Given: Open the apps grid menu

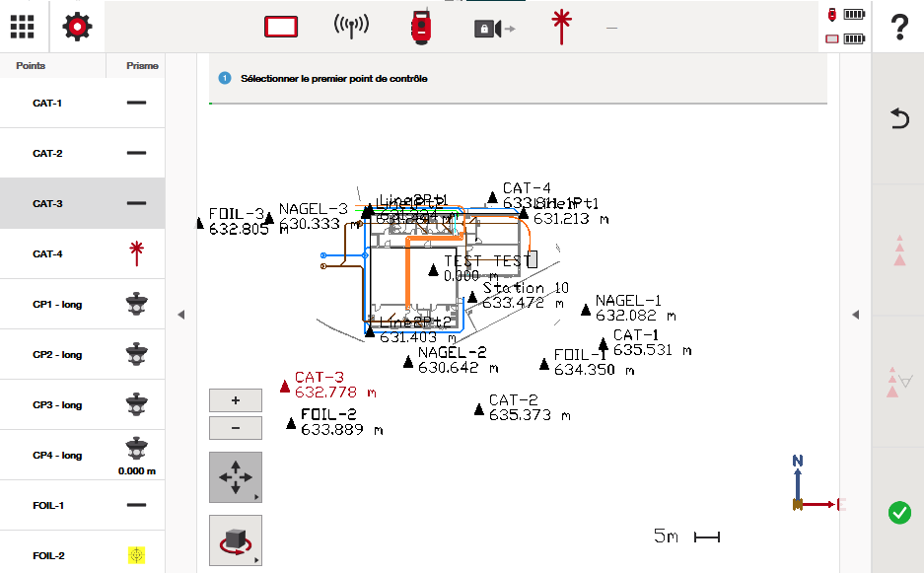Looking at the screenshot, I should click(24, 27).
